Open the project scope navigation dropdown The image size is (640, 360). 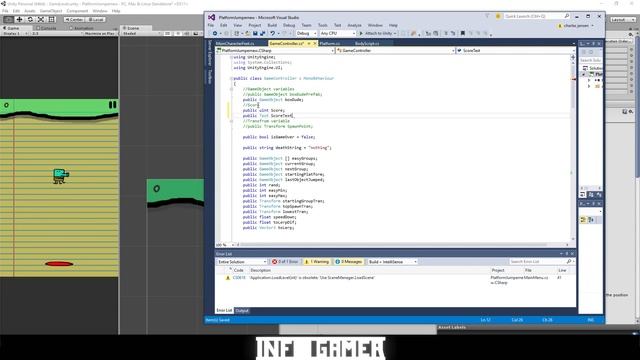[275, 51]
